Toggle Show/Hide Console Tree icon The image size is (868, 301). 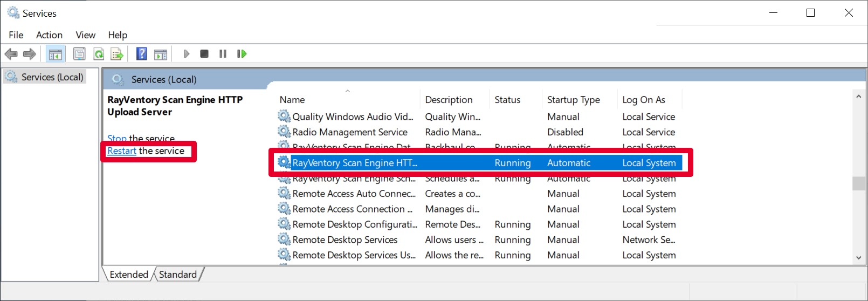(56, 54)
